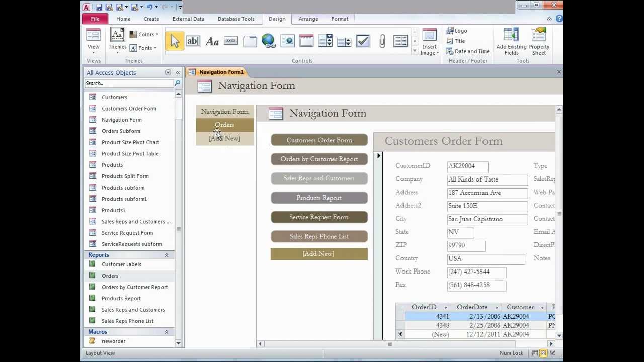The height and width of the screenshot is (362, 644).
Task: Click the search magnifier in navigation pane
Action: point(177,83)
